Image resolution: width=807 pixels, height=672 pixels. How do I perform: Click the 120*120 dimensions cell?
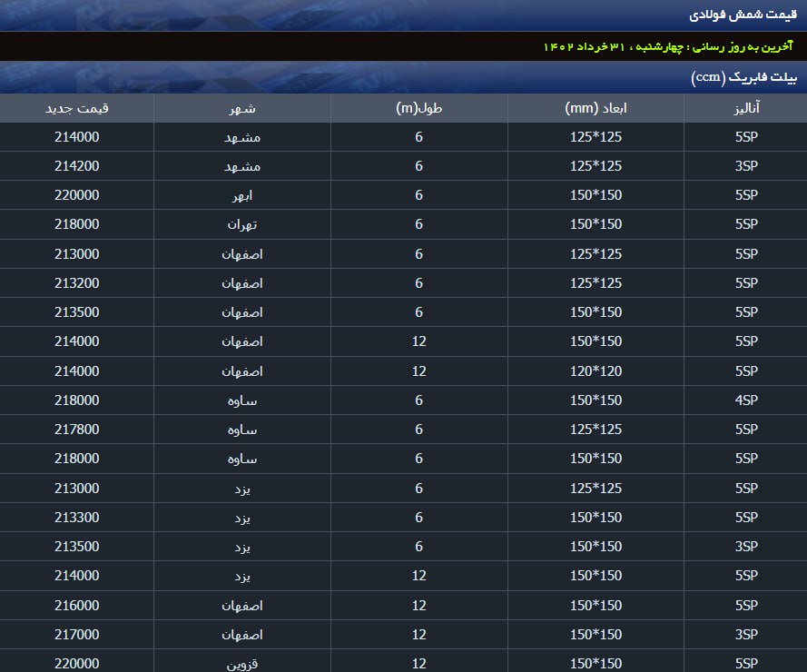(596, 371)
